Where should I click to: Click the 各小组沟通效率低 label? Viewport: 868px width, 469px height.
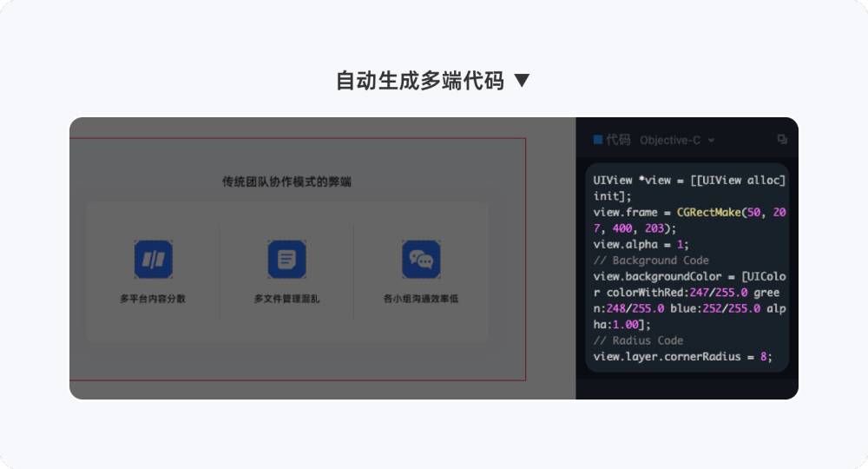pos(421,299)
